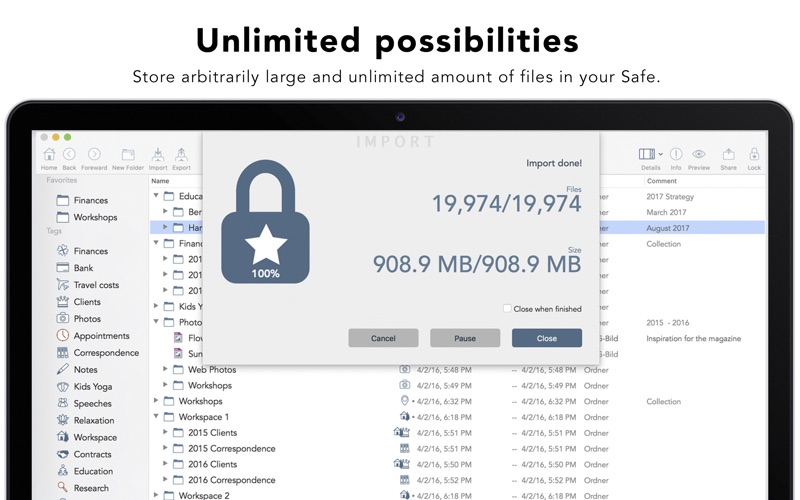Click the Home toolbar icon

point(48,155)
